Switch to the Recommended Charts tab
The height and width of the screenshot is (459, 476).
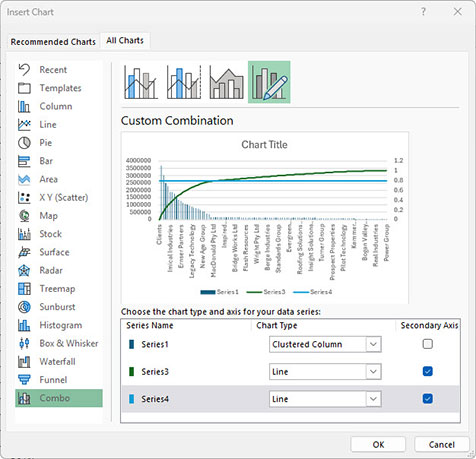53,42
